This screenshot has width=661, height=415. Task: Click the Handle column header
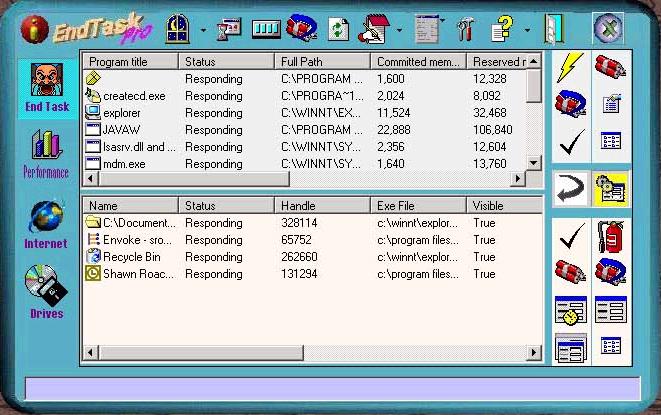coord(322,205)
